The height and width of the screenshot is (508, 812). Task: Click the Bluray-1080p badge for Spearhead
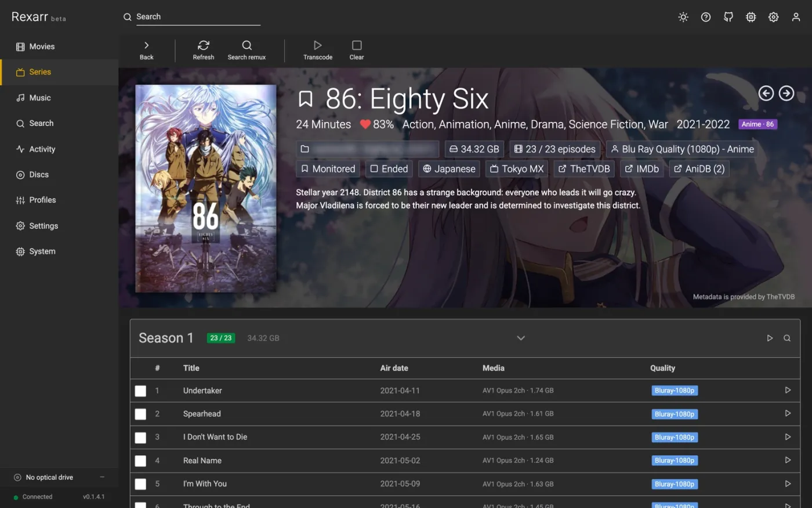tap(674, 414)
